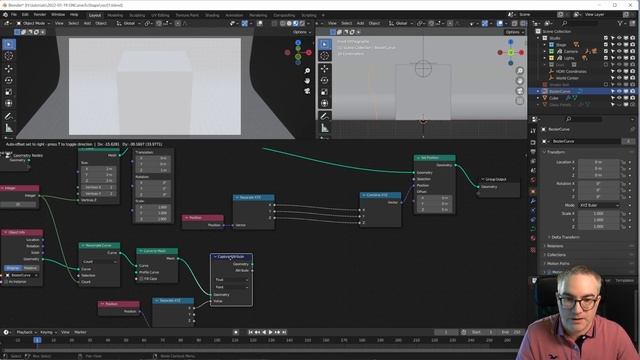Switch perspective/orthographic in right viewport
This screenshot has height=360, width=640.
(520, 101)
